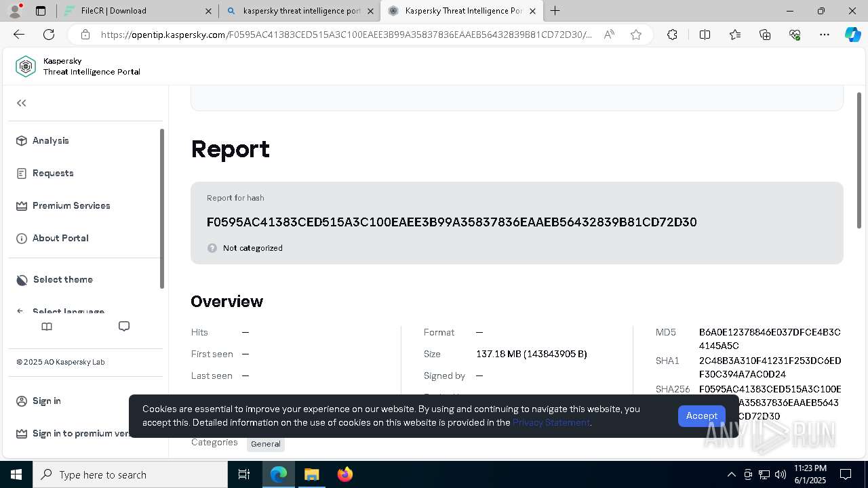
Task: Open Task View on taskbar
Action: (244, 474)
